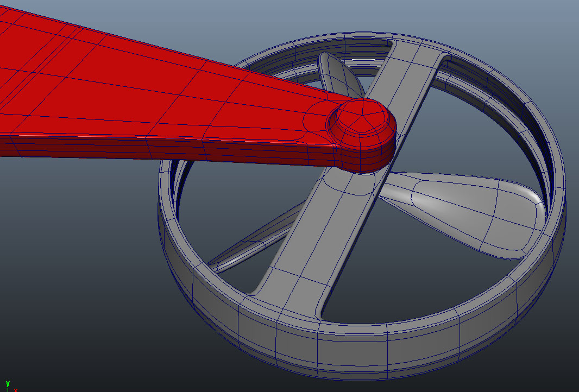Select the large right propeller blade

469,214
